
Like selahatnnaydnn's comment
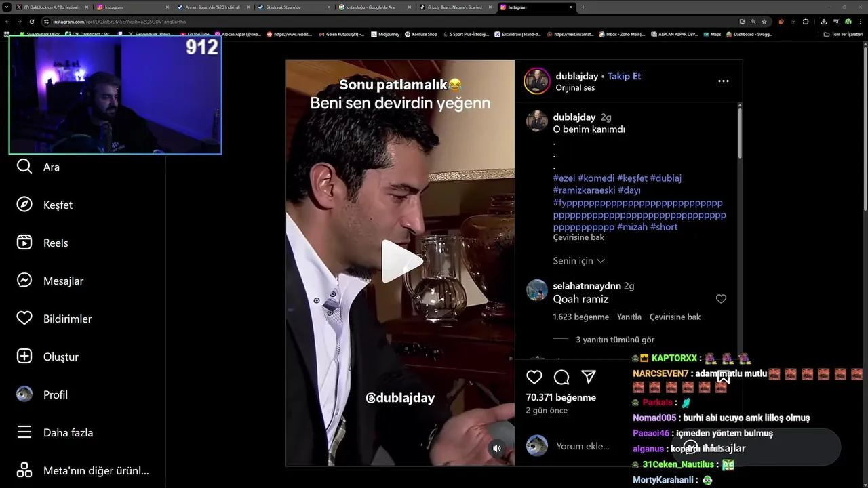click(721, 299)
